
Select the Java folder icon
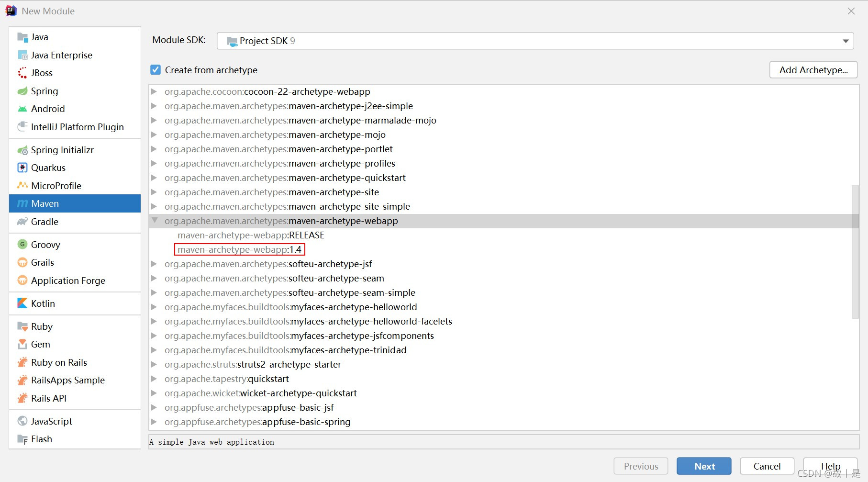[22, 37]
